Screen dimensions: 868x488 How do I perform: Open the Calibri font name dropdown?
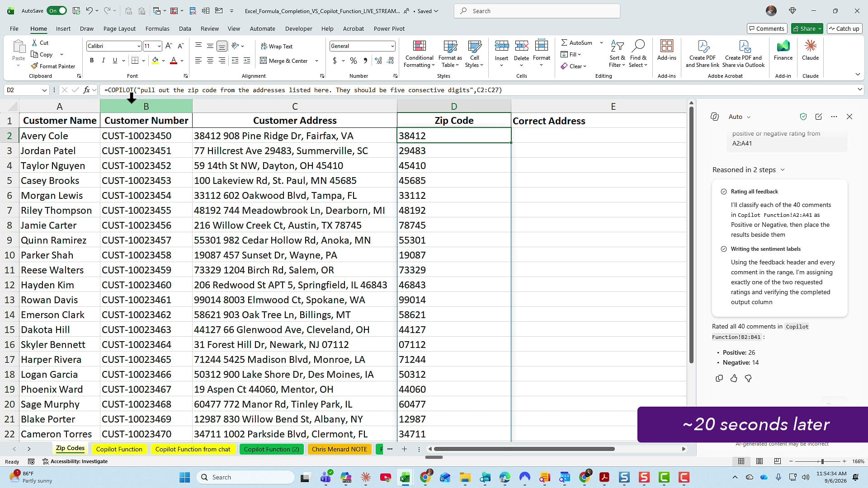(x=139, y=46)
